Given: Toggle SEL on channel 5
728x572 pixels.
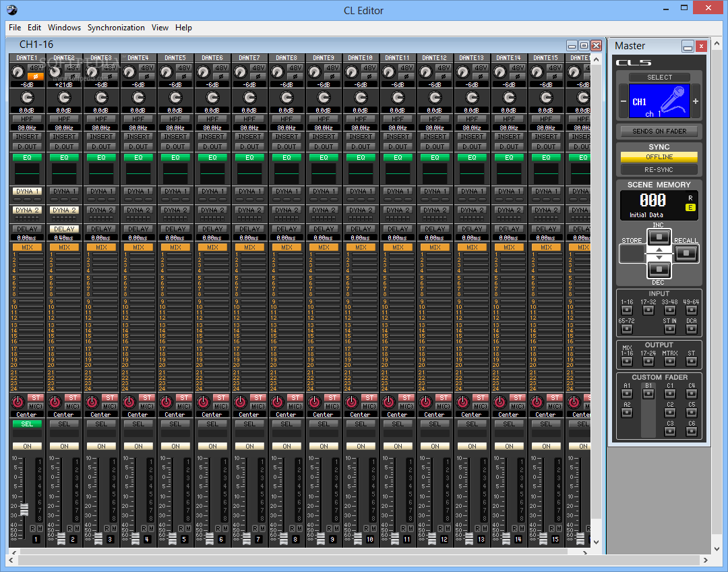Looking at the screenshot, I should [x=175, y=424].
